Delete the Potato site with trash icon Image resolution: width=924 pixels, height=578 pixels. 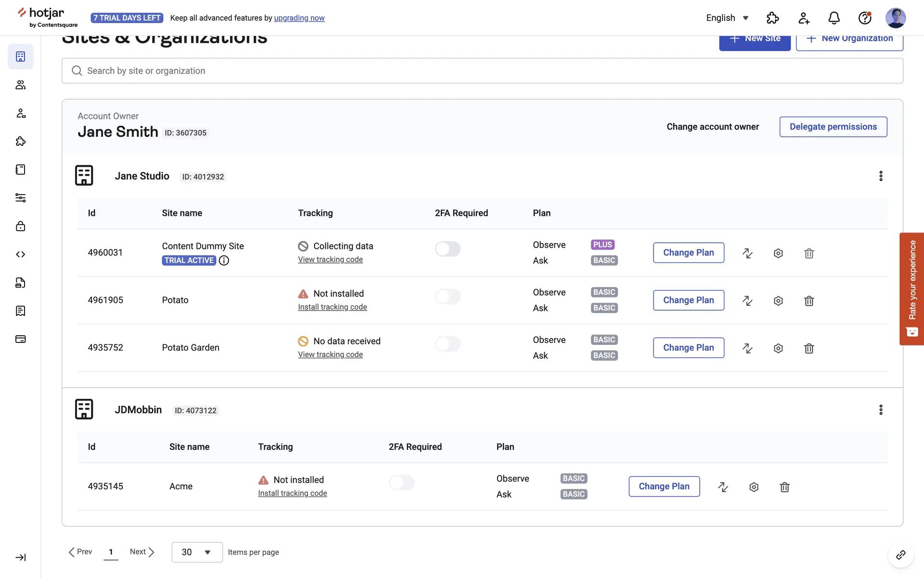point(809,301)
